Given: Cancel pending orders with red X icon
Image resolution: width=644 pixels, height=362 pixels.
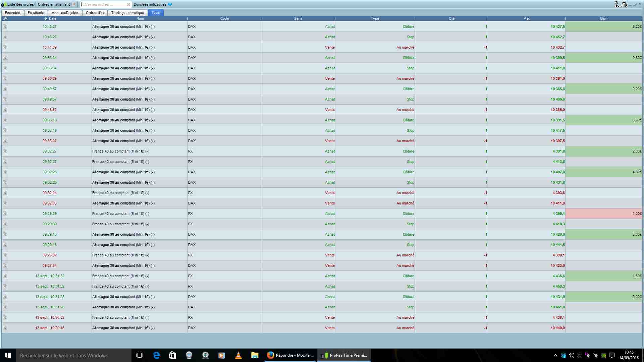Looking at the screenshot, I should [74, 4].
